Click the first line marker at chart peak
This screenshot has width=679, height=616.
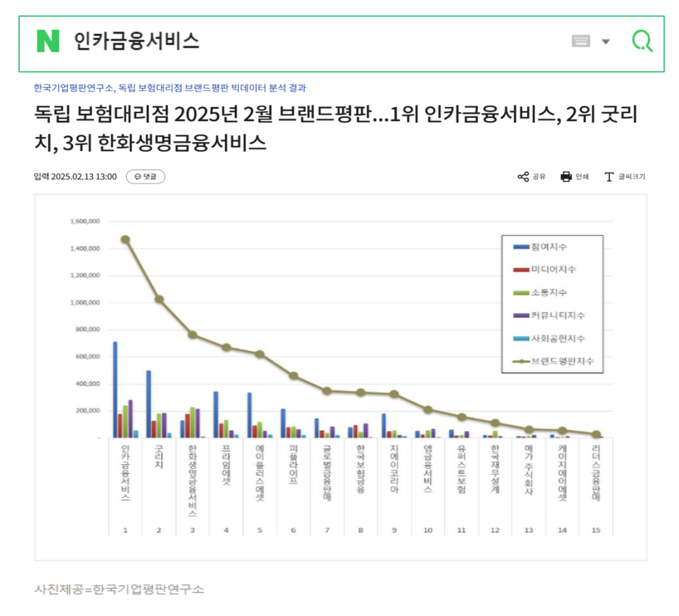click(x=126, y=240)
